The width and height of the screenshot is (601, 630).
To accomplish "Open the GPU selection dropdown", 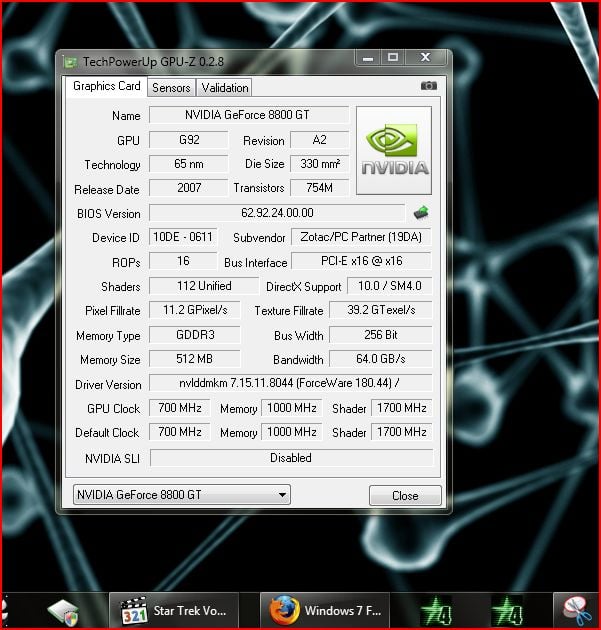I will [182, 495].
